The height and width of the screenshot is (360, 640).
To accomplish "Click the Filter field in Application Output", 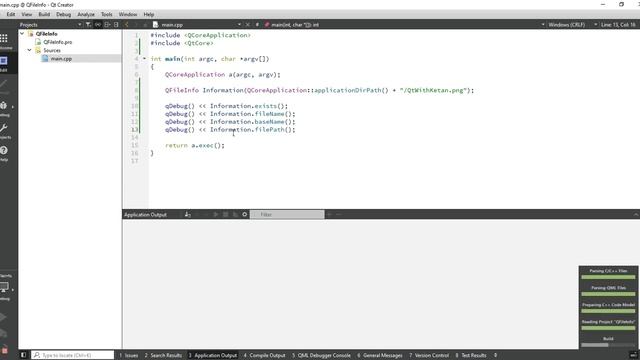I will pos(287,214).
